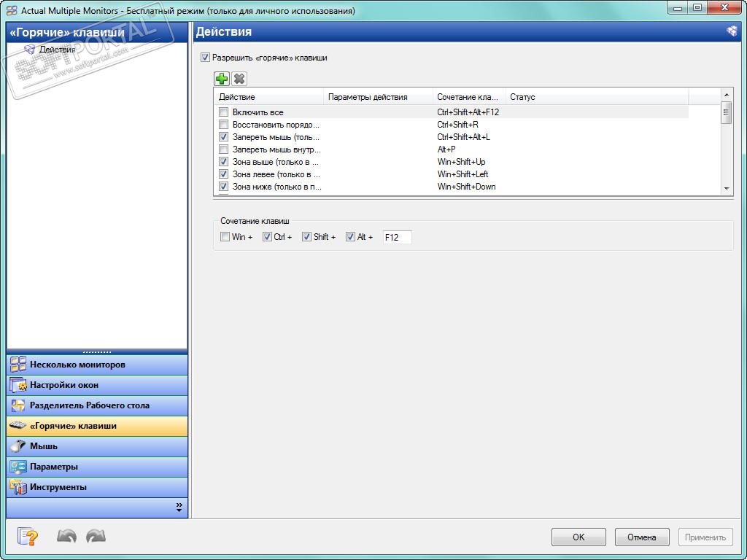The height and width of the screenshot is (560, 747).
Task: Toggle the Ctrl + modifier checkbox
Action: point(267,237)
